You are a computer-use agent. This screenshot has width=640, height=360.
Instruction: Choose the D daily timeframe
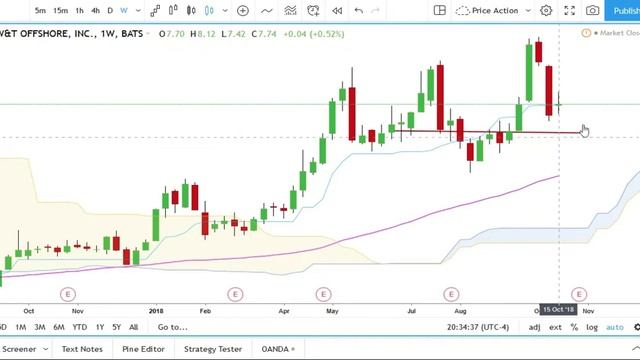110,11
